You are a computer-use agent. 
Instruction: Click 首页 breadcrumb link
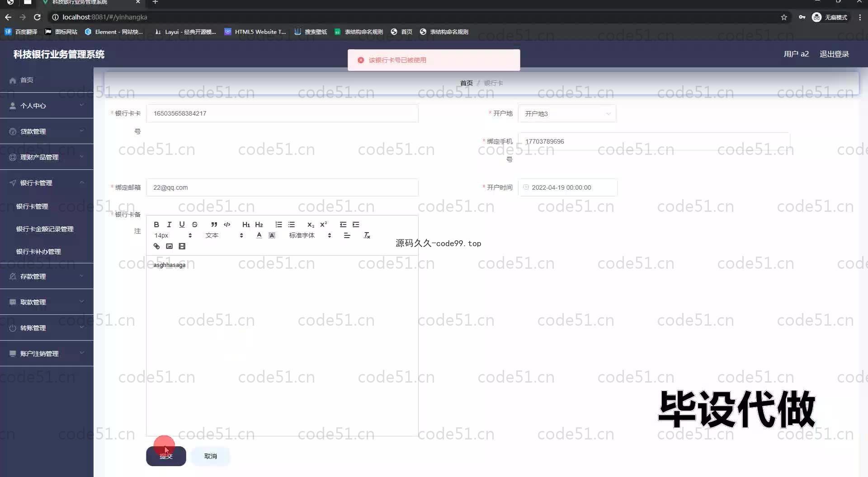466,83
